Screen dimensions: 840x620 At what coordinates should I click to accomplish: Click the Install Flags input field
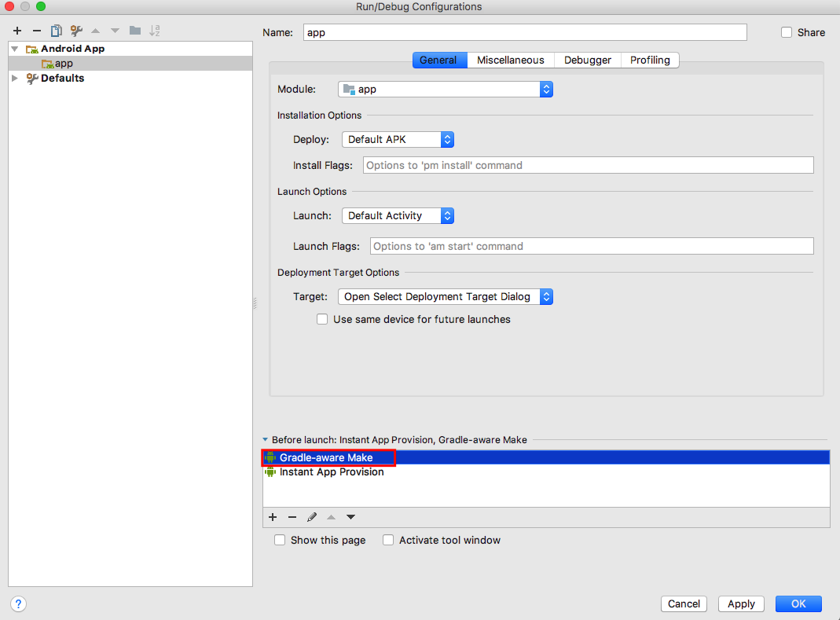(x=589, y=165)
